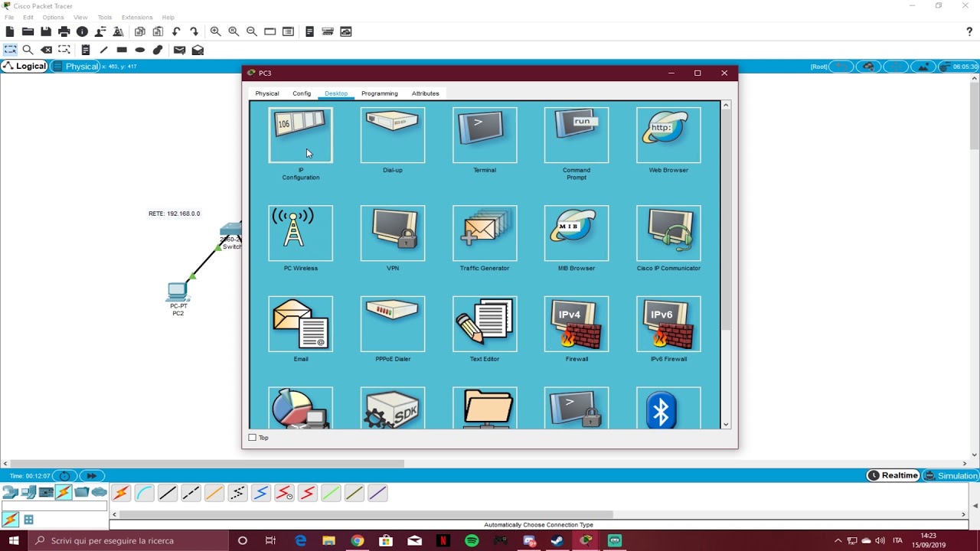Open the folder-shaped app icon in PC3
The image size is (980, 551).
pos(485,408)
